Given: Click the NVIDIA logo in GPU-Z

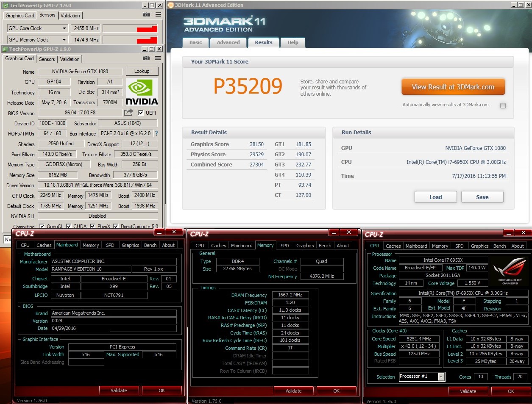Looking at the screenshot, I should pyautogui.click(x=142, y=91).
